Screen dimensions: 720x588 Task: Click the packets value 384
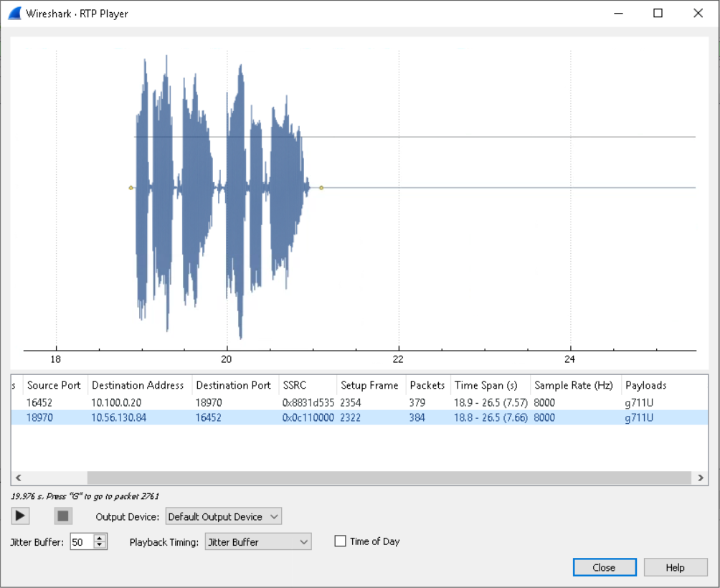pyautogui.click(x=417, y=418)
